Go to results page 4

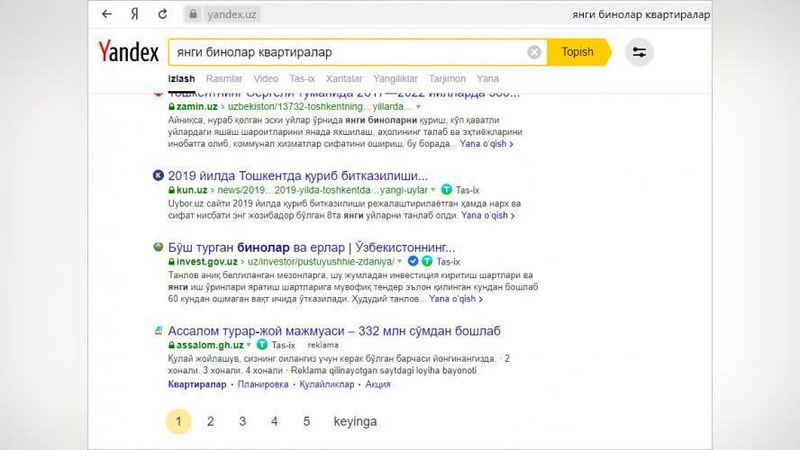point(274,421)
